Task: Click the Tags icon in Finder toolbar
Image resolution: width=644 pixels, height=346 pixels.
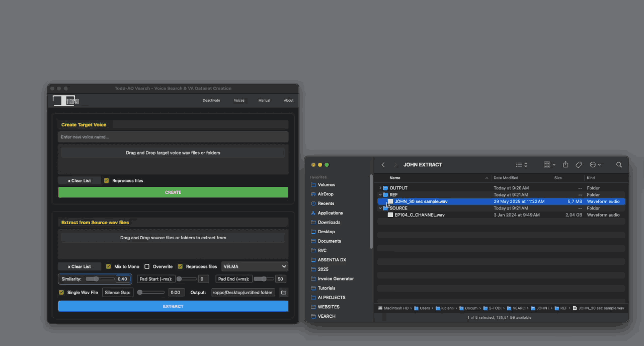Action: click(x=579, y=164)
